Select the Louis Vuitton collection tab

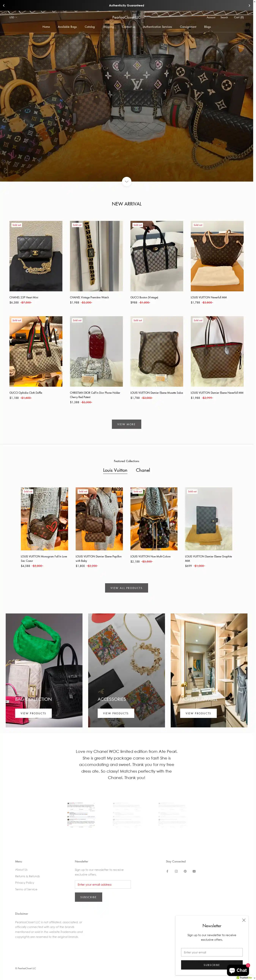click(115, 470)
